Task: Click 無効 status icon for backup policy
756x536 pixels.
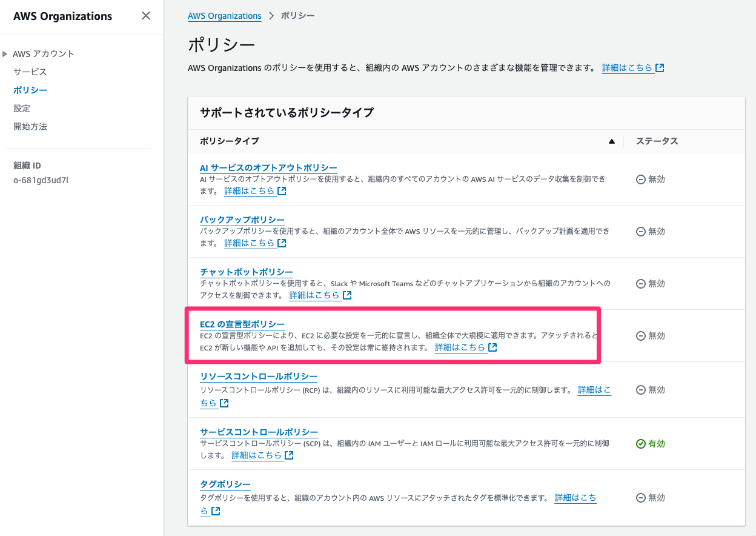Action: [641, 232]
